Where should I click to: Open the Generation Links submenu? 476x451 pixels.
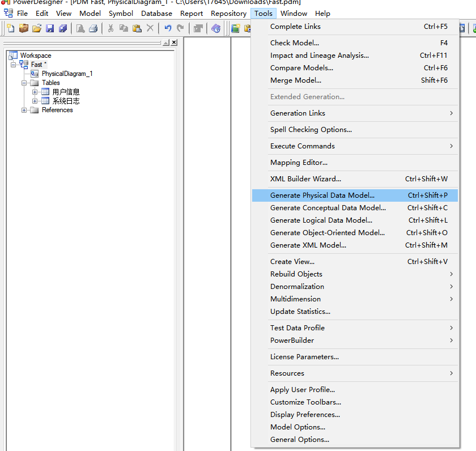click(355, 113)
